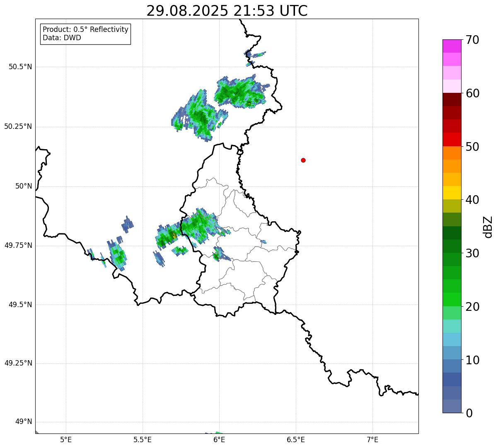Click the colorbar tick label 10
Screen dimensions: 498x448
click(x=472, y=360)
